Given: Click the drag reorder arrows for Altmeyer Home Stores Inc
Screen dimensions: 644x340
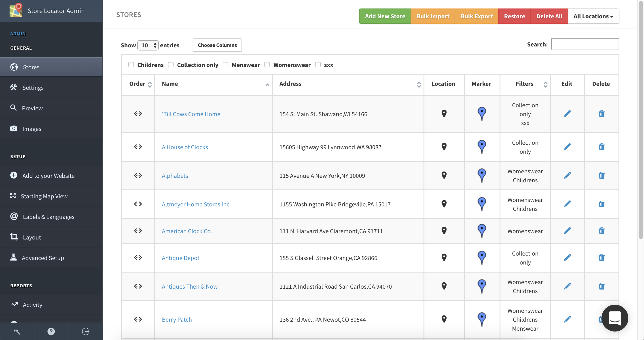Looking at the screenshot, I should (x=138, y=204).
